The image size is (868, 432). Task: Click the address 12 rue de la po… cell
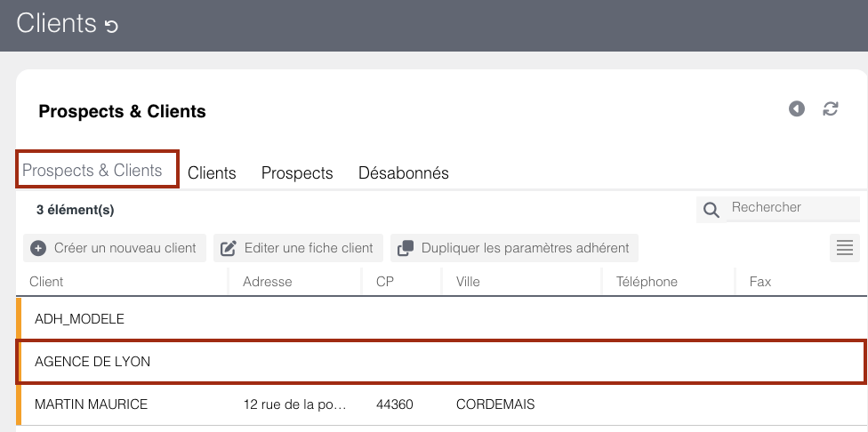(295, 404)
